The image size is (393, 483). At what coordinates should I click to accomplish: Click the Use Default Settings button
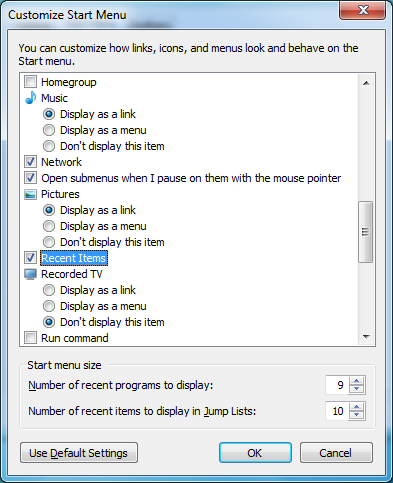click(x=79, y=453)
